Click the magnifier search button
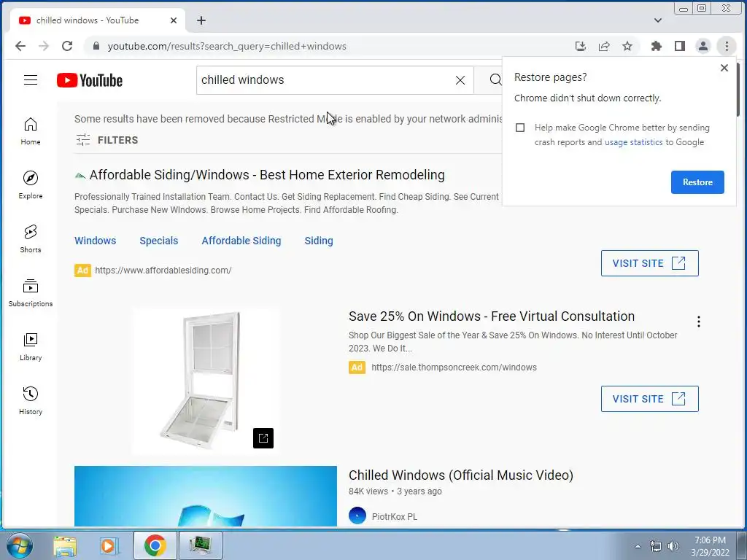The image size is (747, 560). (495, 80)
